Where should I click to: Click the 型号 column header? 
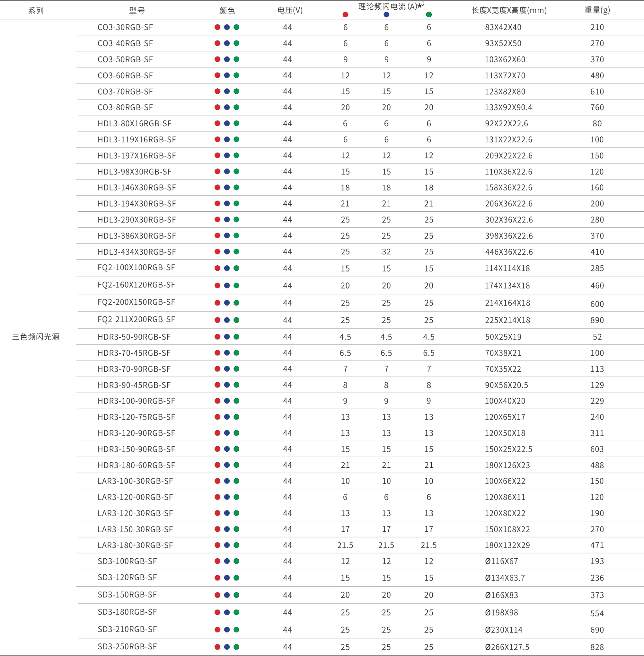[137, 11]
